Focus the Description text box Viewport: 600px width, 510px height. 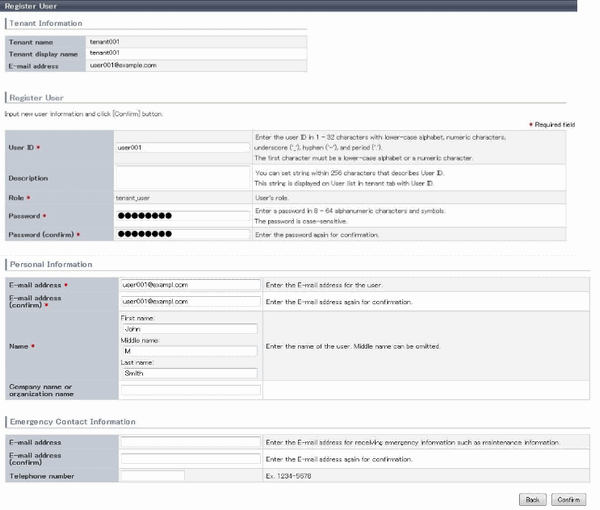pyautogui.click(x=182, y=177)
